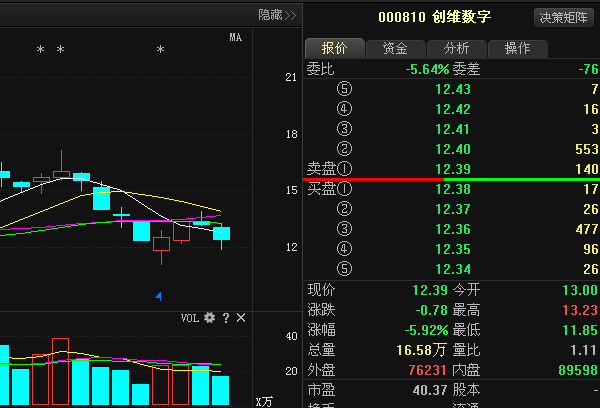Switch to the 报价 tab
600x408 pixels.
click(334, 48)
